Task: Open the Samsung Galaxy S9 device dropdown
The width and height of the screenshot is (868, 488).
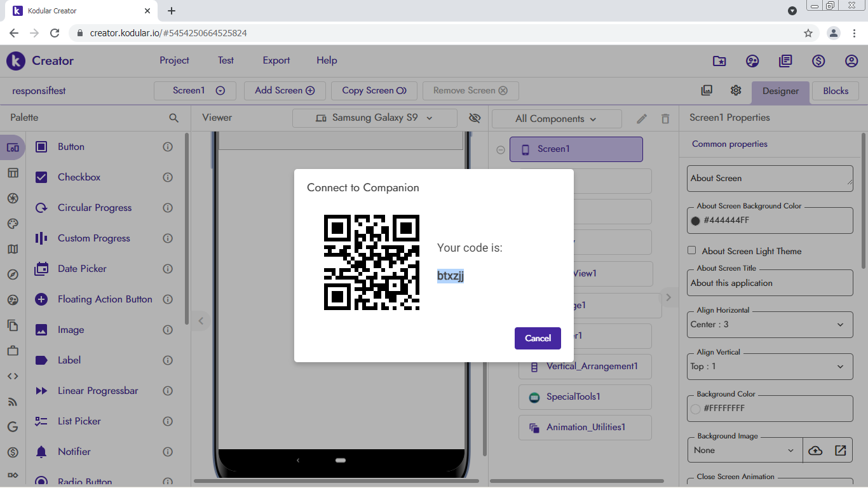Action: tap(374, 118)
